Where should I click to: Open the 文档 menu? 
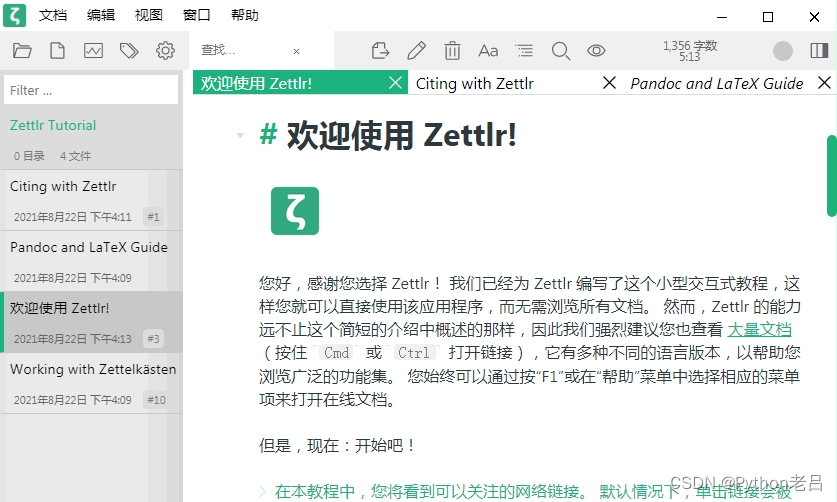point(53,15)
